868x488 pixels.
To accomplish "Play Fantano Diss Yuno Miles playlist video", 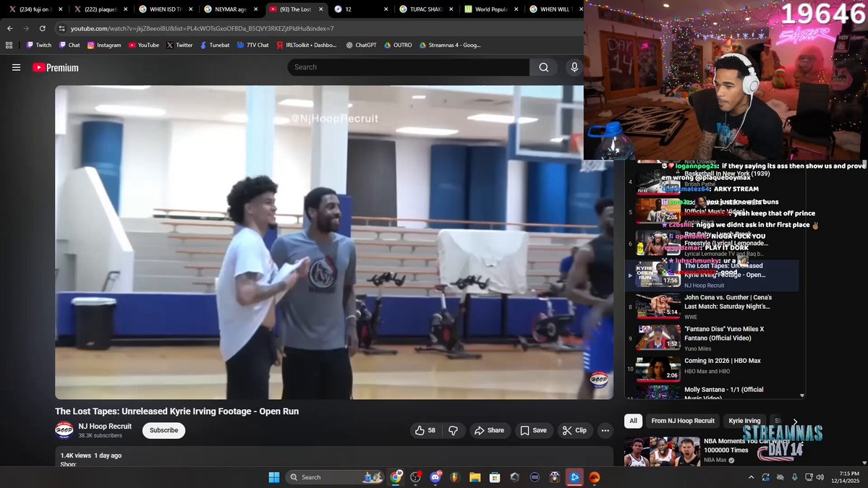I will click(712, 338).
